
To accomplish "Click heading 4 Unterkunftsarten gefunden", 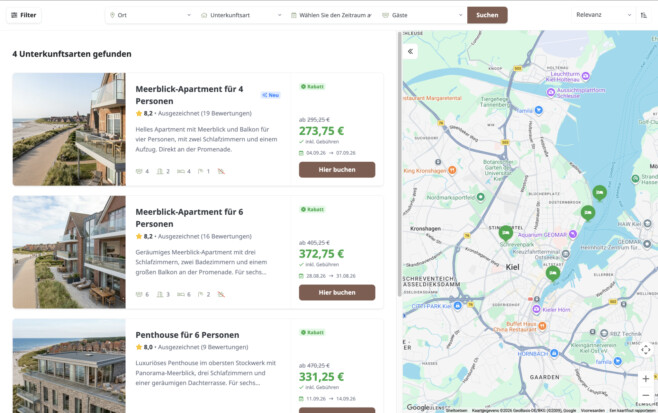I will 72,54.
